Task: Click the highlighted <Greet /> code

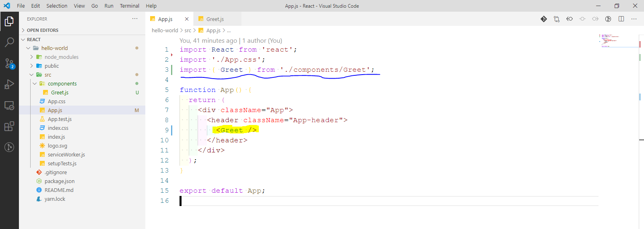Action: [236, 130]
